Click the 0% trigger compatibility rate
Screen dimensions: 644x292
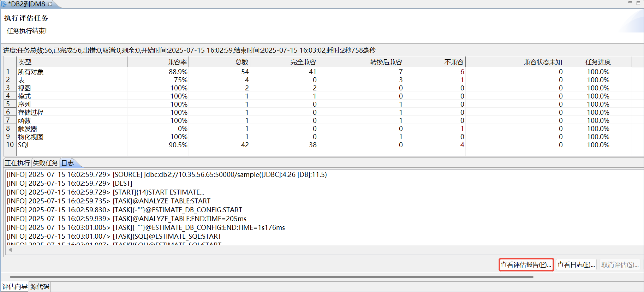click(183, 129)
